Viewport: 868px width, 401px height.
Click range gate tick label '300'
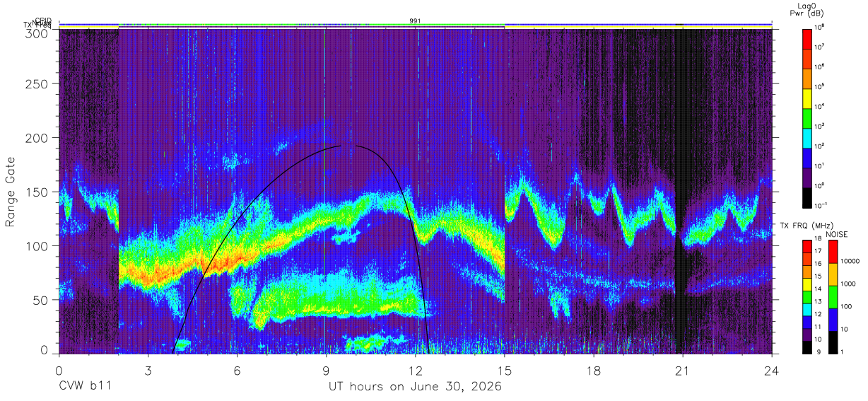(x=36, y=33)
